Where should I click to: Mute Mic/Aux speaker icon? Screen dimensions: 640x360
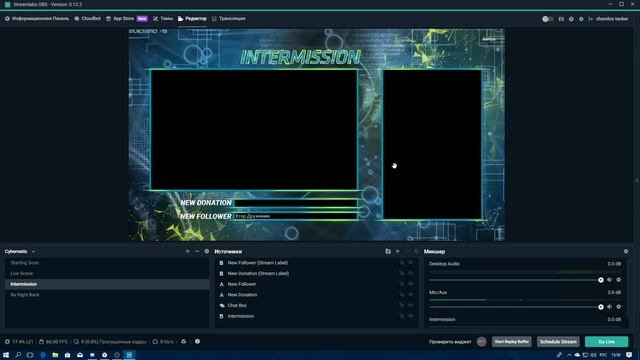tap(609, 307)
